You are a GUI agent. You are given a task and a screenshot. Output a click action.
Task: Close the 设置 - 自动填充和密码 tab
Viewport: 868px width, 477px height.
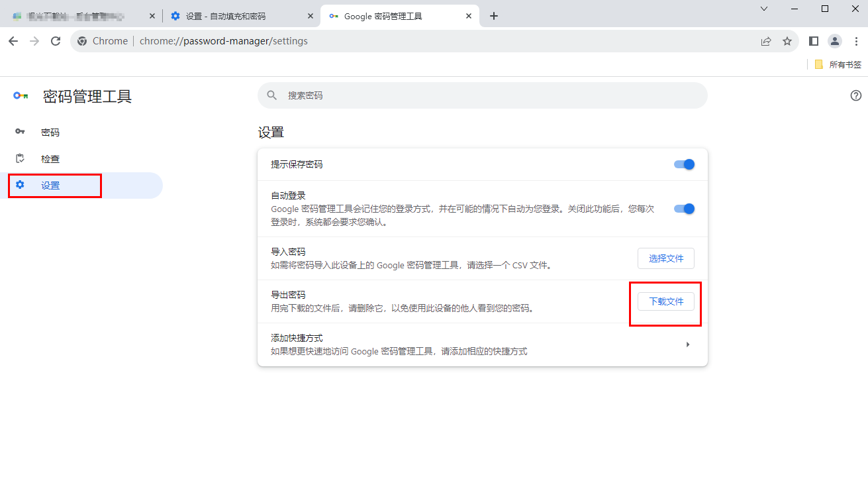click(309, 16)
